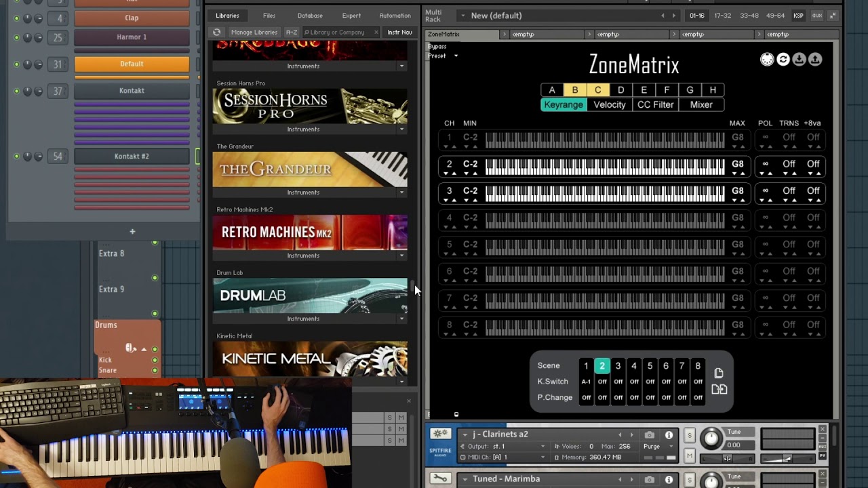Paste scene using the lower clipboard icon
The width and height of the screenshot is (868, 488).
(719, 389)
